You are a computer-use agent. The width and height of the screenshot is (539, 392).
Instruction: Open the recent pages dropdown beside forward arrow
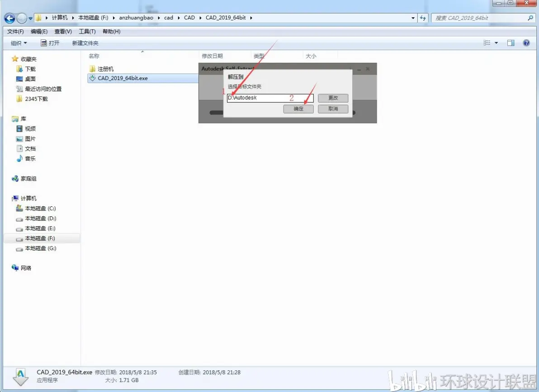(30, 18)
